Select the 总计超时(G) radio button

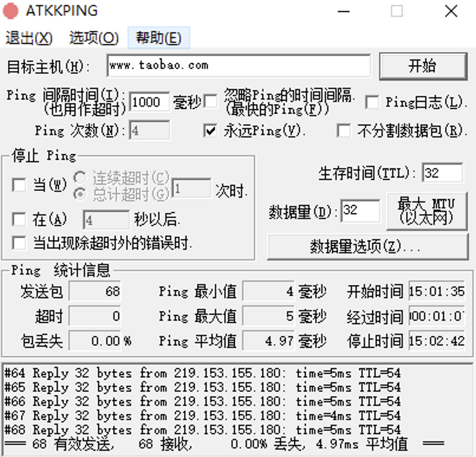(x=80, y=194)
